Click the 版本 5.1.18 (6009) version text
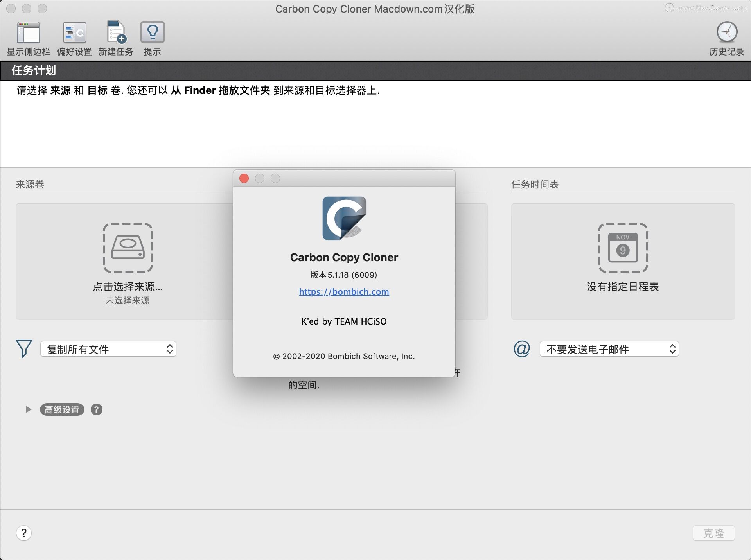The width and height of the screenshot is (751, 560). click(344, 275)
